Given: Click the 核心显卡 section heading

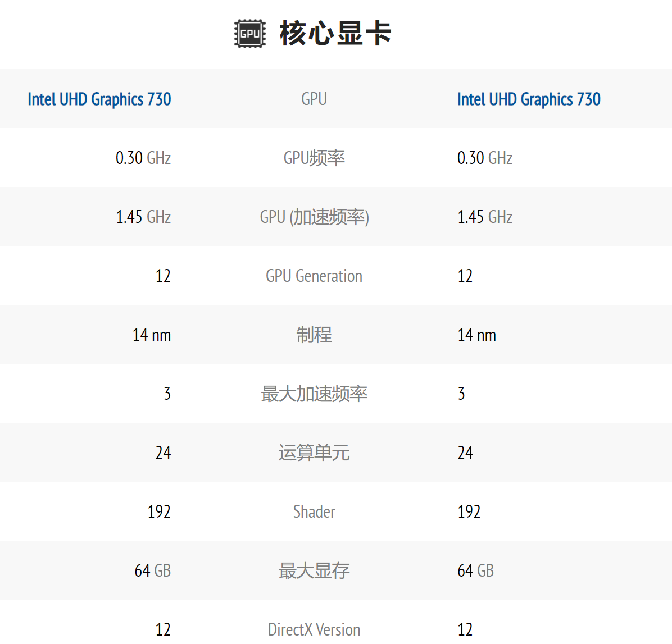Looking at the screenshot, I should 335,33.
